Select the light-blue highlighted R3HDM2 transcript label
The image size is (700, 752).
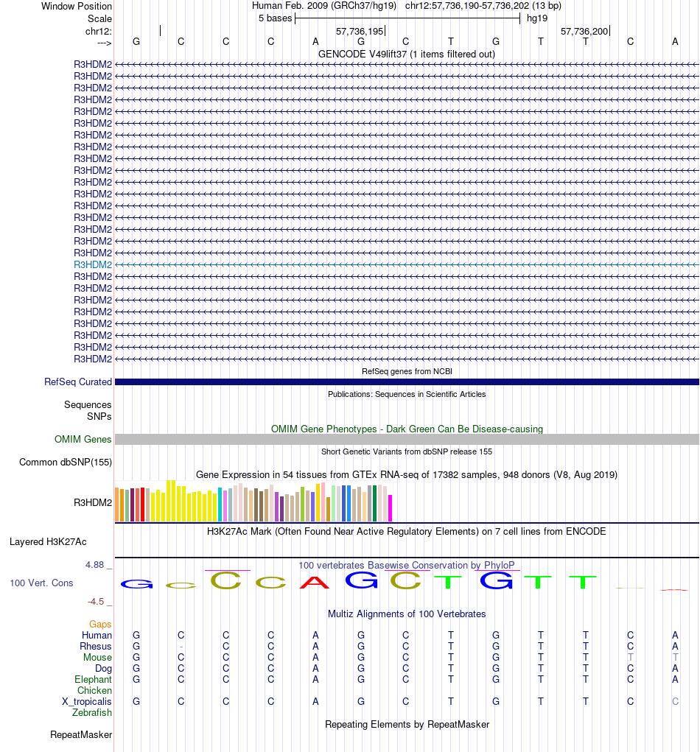point(93,264)
